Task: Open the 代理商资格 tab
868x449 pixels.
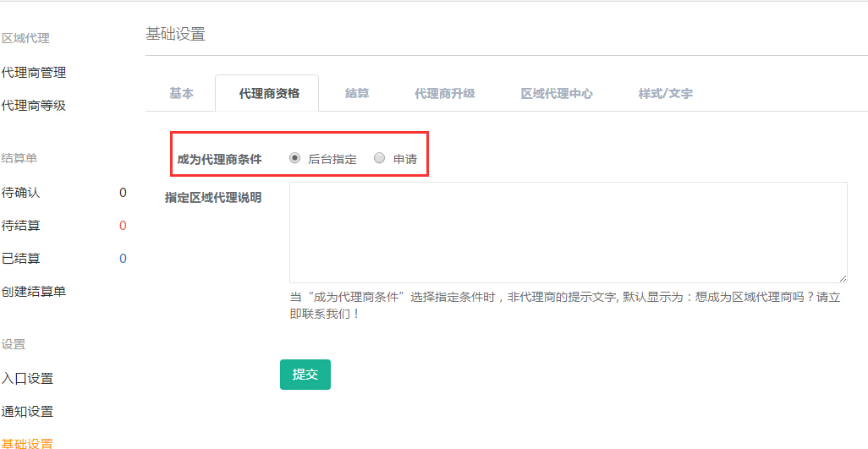Action: [269, 94]
